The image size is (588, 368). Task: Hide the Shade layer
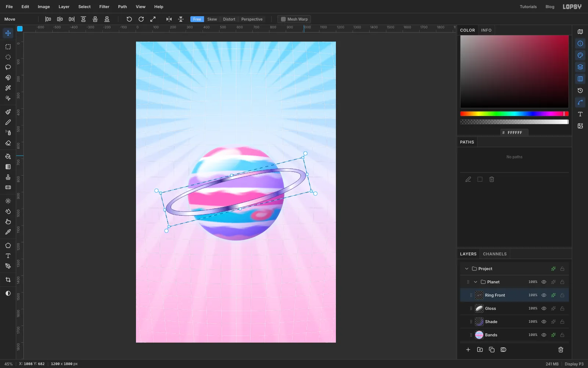coord(544,322)
